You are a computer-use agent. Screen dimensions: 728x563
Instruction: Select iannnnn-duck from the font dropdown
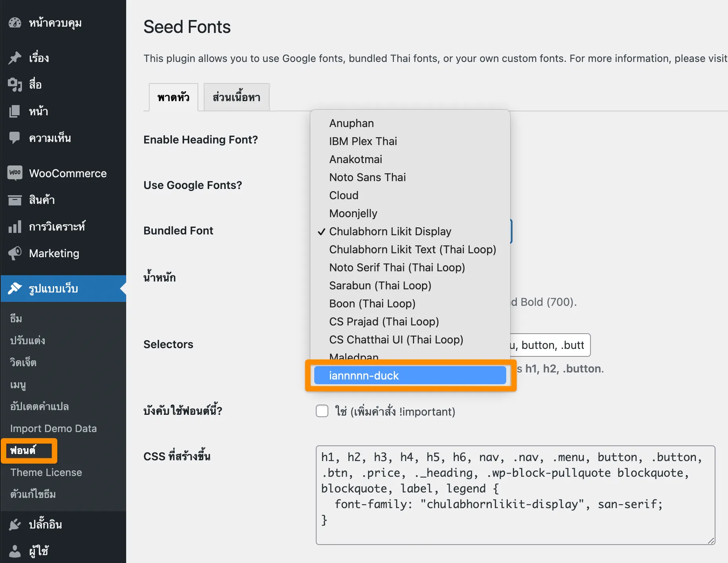pos(410,375)
